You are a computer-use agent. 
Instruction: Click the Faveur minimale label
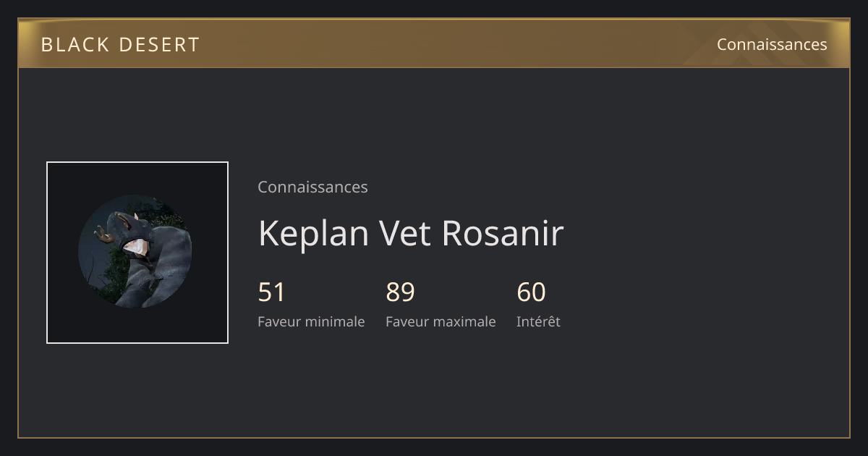coord(311,321)
